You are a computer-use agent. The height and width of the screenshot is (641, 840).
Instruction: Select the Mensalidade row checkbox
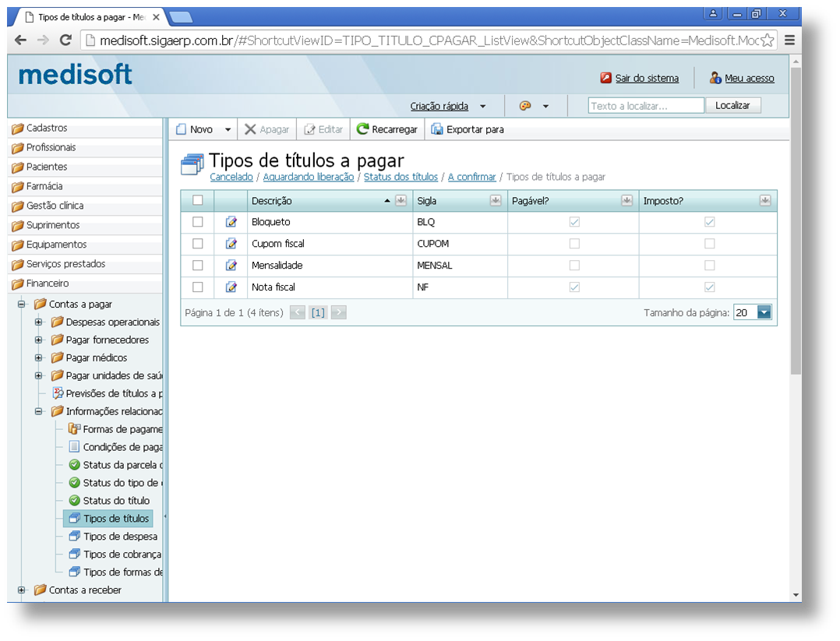tap(198, 266)
